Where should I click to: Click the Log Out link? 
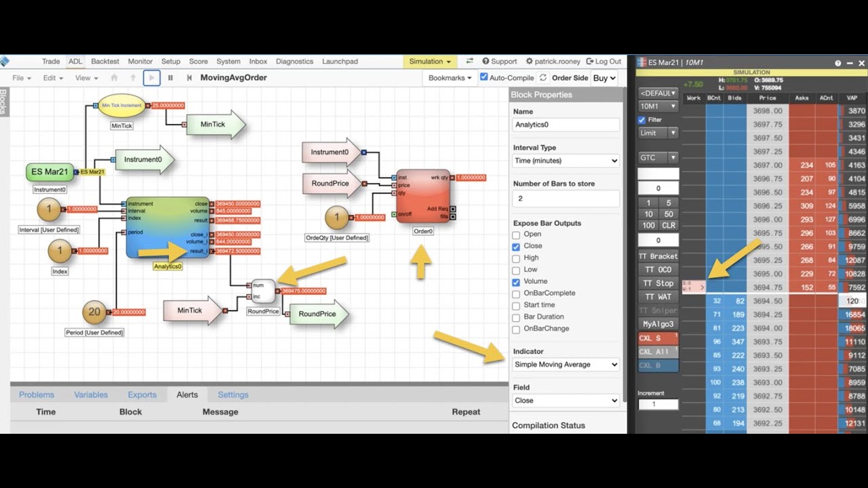click(x=604, y=61)
